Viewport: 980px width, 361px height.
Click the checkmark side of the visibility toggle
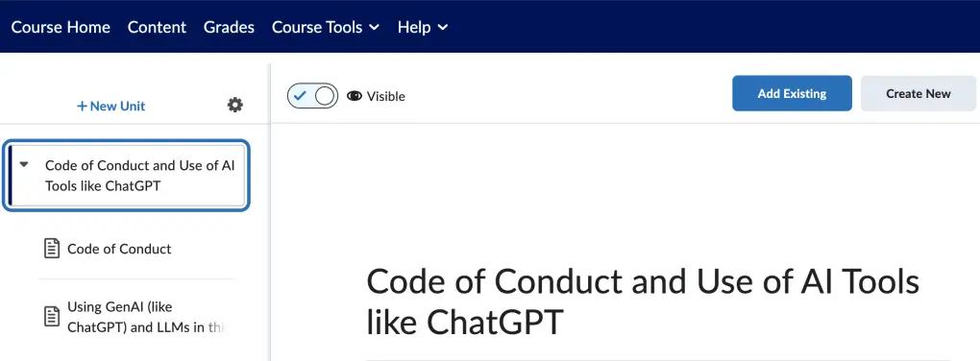pyautogui.click(x=300, y=96)
